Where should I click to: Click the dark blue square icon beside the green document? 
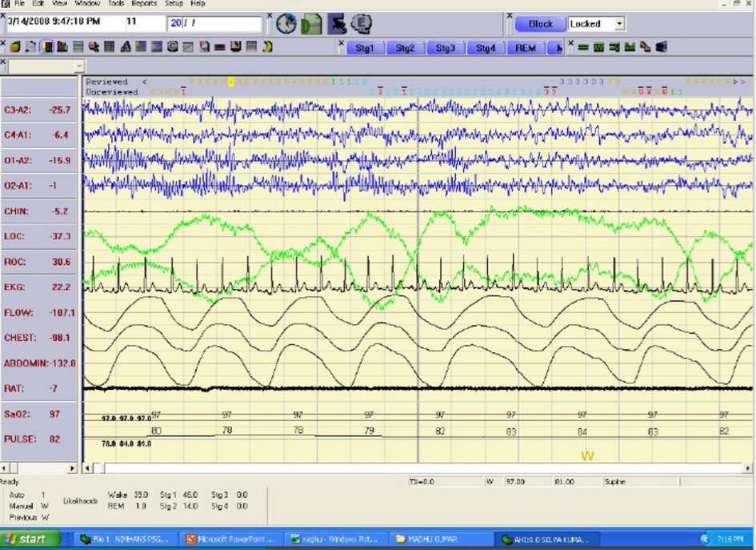[337, 24]
